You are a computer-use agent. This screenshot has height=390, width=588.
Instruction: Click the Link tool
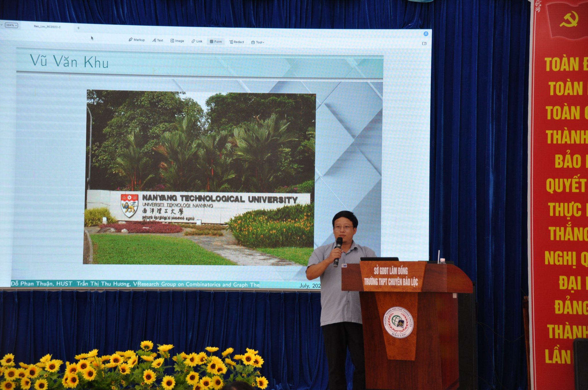[197, 41]
